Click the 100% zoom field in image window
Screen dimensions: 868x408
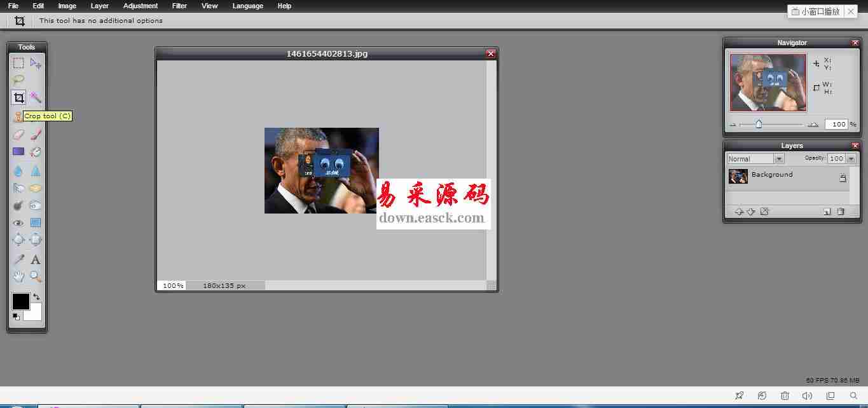[172, 286]
